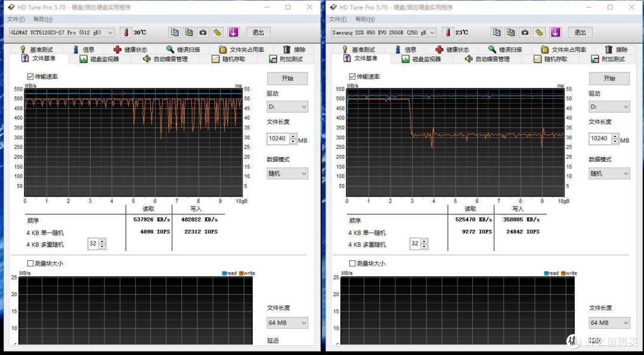Copy screenshot to clipboard in GLOWAY window

point(189,32)
